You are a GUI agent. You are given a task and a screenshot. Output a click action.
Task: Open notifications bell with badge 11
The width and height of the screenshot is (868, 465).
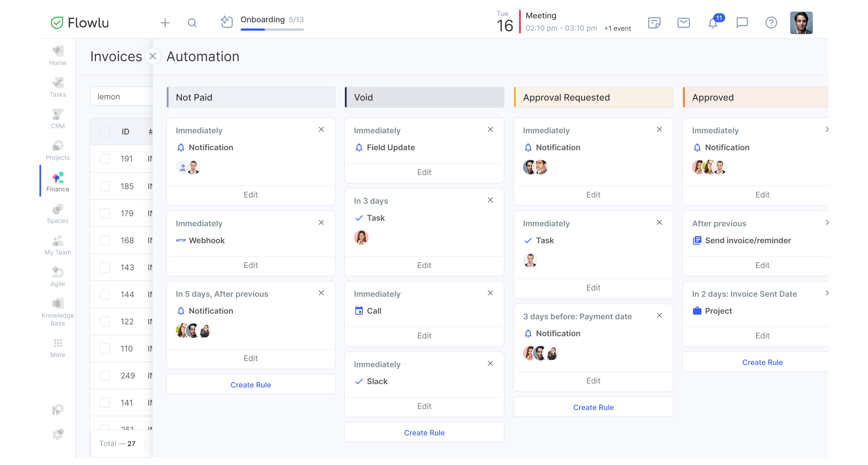tap(713, 23)
